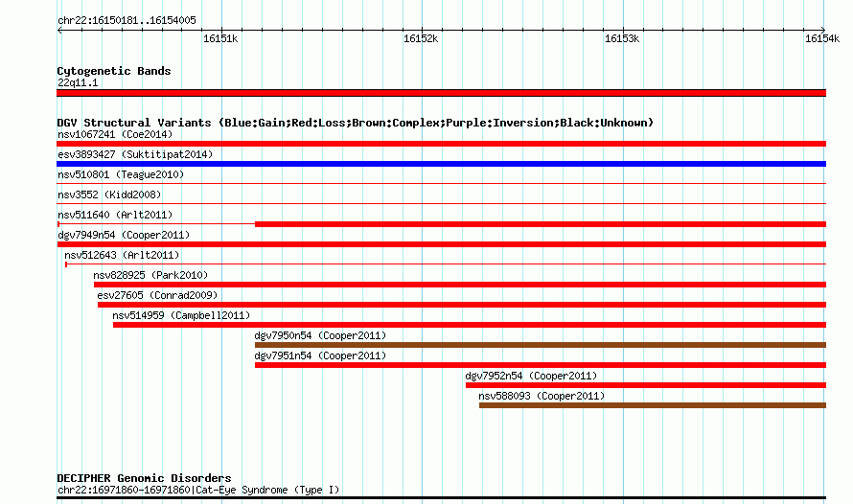
Task: Click the nsv3552 (Kidd2008) variant label
Action: [109, 195]
